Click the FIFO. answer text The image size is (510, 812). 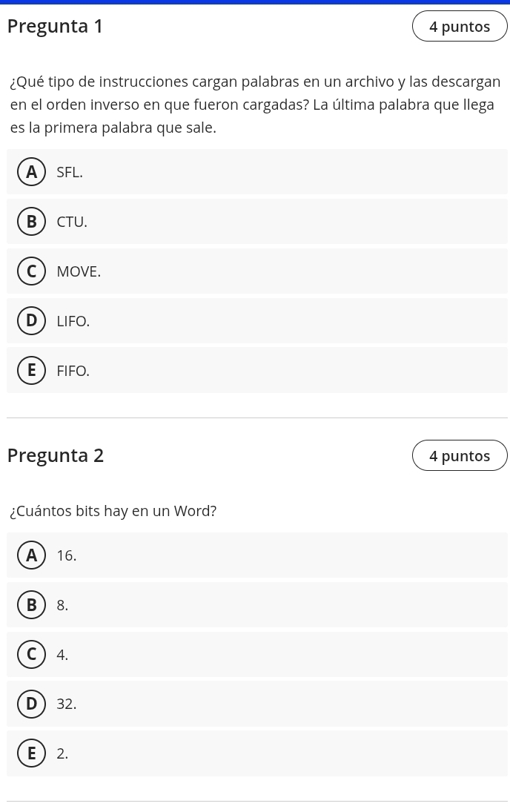[x=73, y=372]
